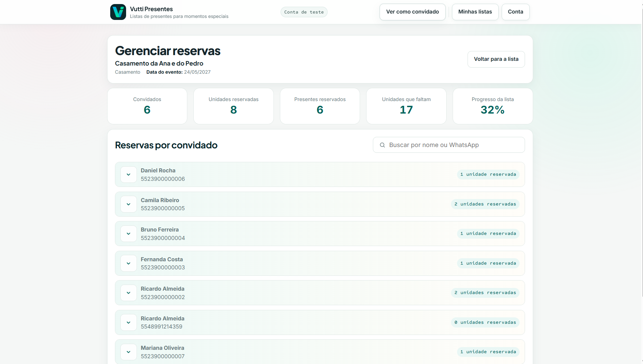Click the name Fernanda Costa
Screen dimensions: 643x364
pos(162,259)
